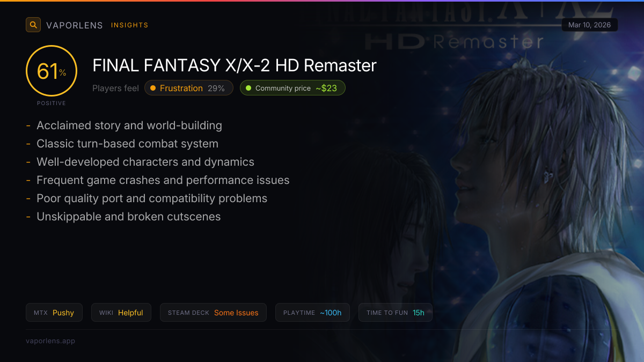The width and height of the screenshot is (644, 362).
Task: Select 'Unskippable and broken cutscenes' bullet
Action: tap(129, 217)
